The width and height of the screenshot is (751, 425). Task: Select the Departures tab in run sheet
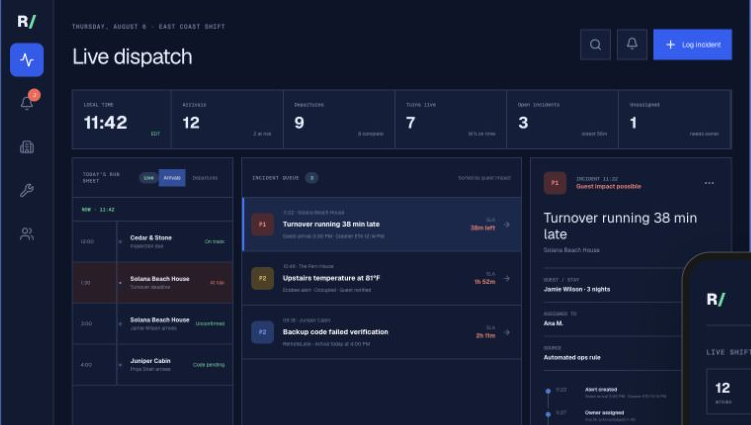(205, 178)
